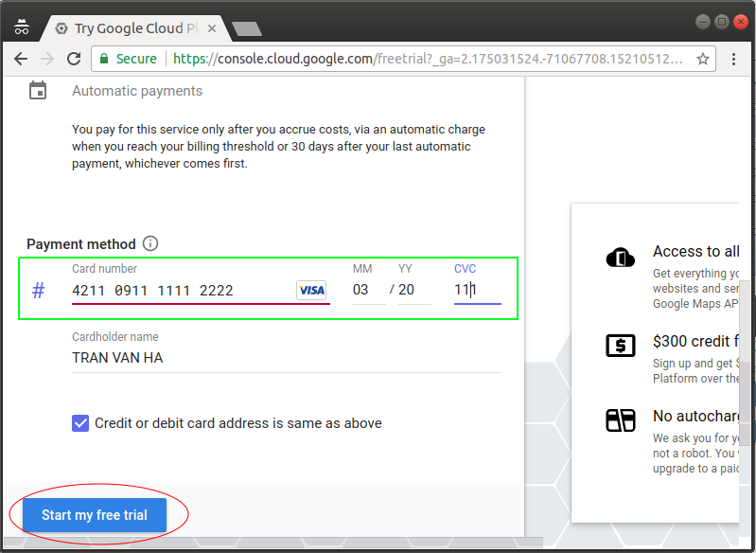Click the incognito mode icon
The image size is (756, 553).
[22, 27]
